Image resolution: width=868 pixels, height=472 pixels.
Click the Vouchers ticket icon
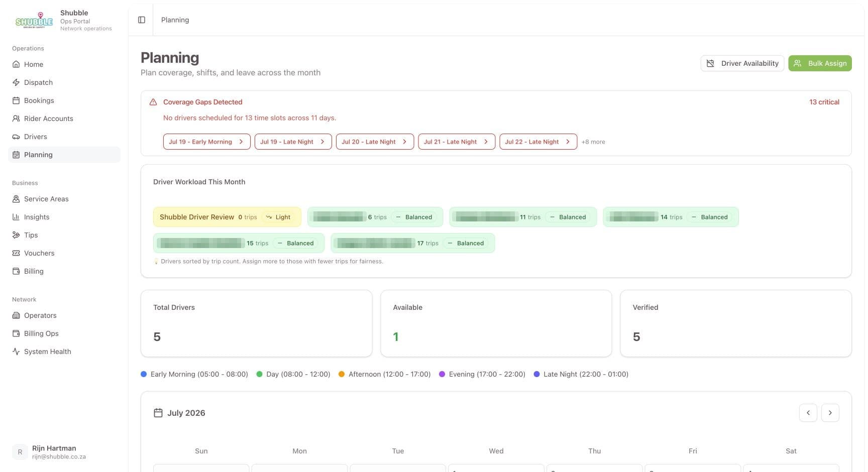pyautogui.click(x=16, y=253)
